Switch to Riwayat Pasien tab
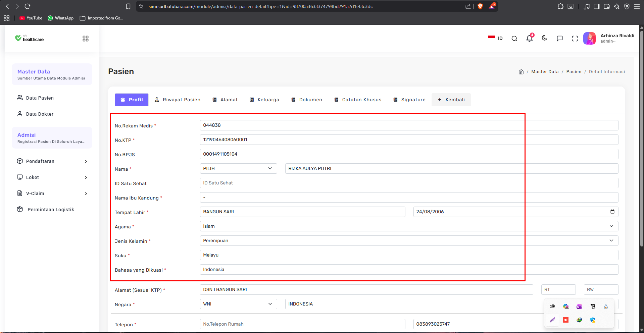Viewport: 644px width, 333px height. [x=178, y=100]
